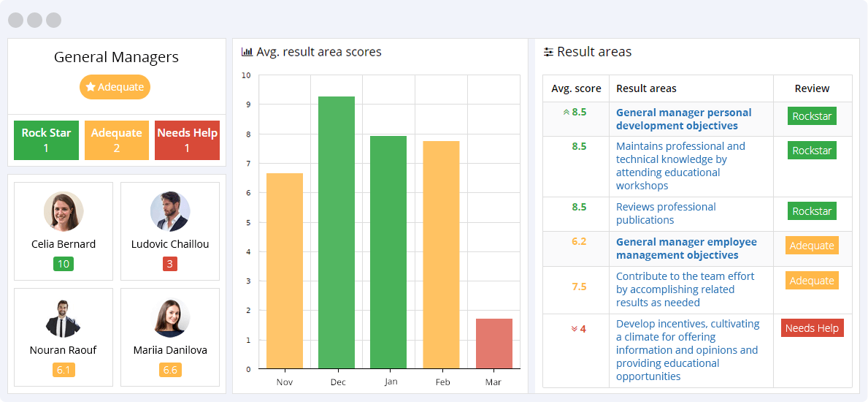868x402 pixels.
Task: Click the bar chart icon beside Avg. result area scores
Action: click(x=247, y=52)
